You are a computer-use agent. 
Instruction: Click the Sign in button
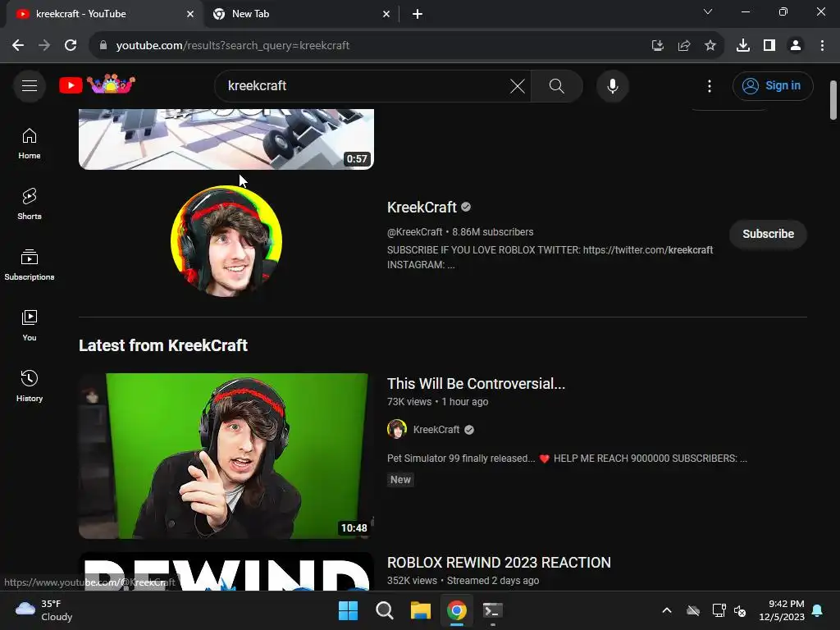773,85
